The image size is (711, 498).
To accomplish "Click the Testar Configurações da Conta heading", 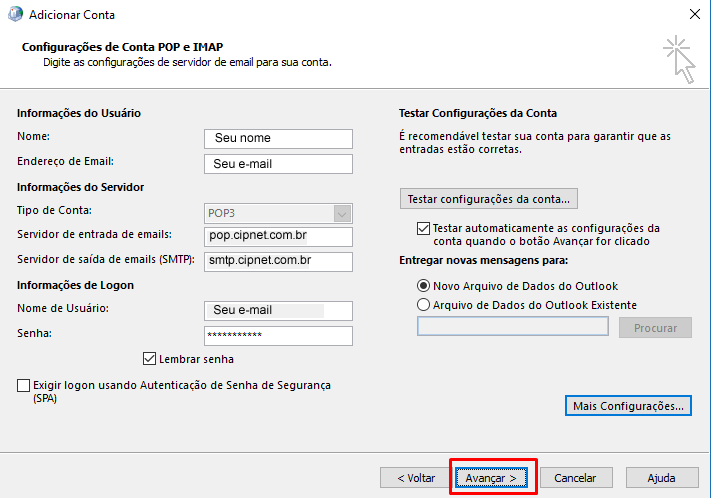I will click(x=478, y=113).
